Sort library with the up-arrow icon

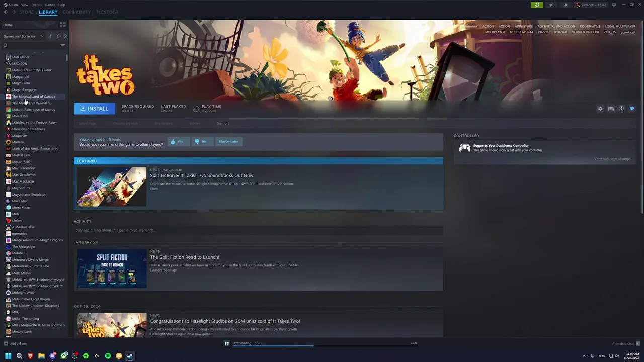coord(50,36)
